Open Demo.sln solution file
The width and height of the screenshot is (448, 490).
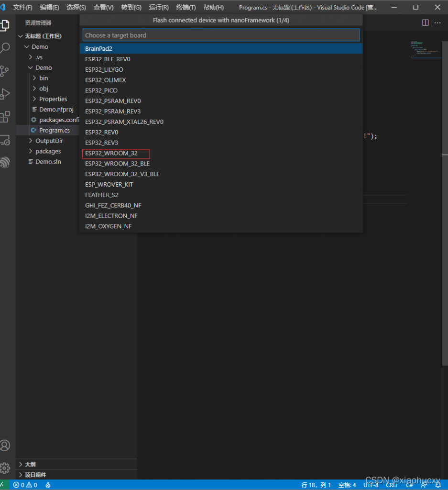click(48, 162)
